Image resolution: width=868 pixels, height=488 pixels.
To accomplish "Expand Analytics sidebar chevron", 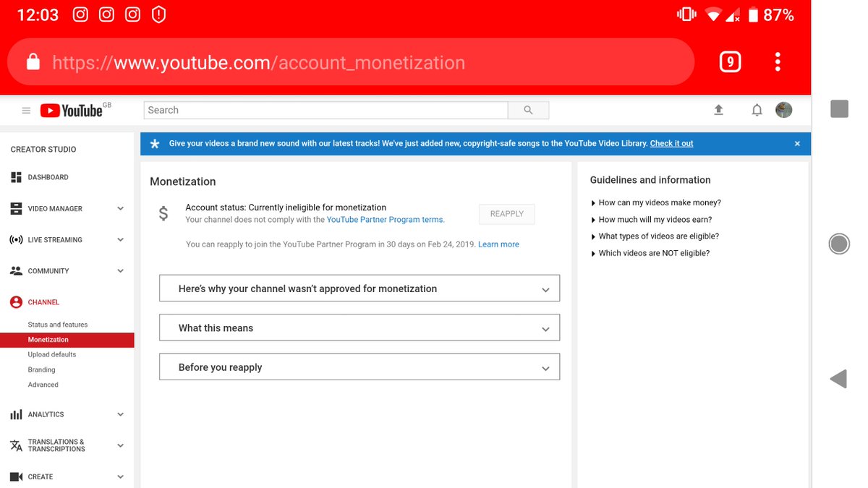I will pos(120,414).
